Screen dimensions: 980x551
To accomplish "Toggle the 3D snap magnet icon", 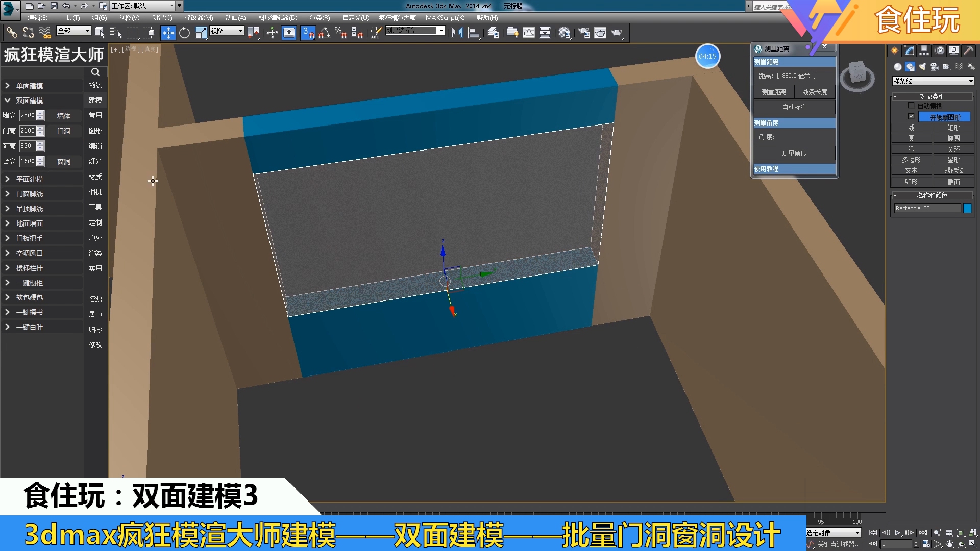I will (308, 32).
